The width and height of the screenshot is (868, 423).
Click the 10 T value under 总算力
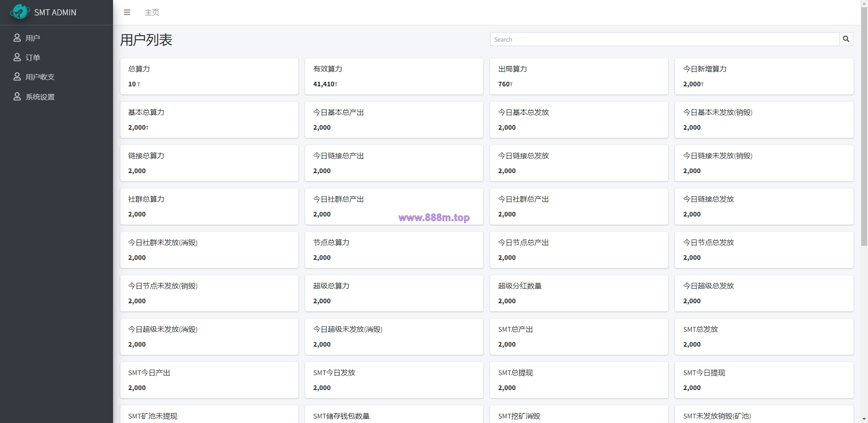click(134, 84)
